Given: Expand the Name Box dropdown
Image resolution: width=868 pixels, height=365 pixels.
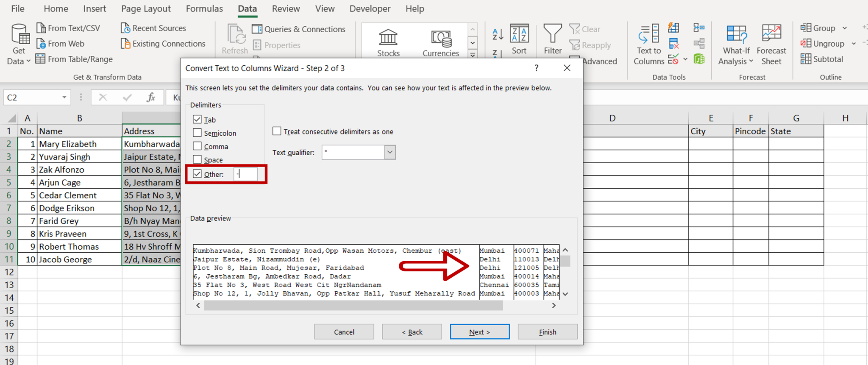Looking at the screenshot, I should point(64,98).
